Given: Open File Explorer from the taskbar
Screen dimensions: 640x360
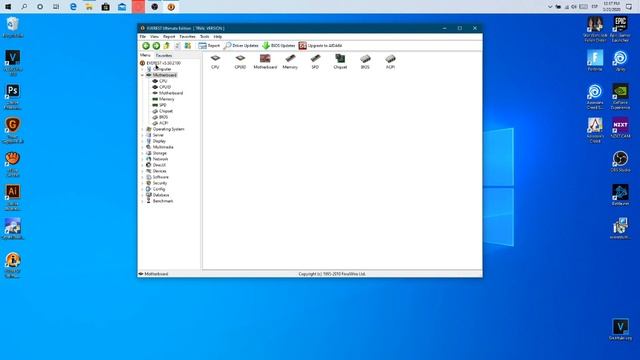Looking at the screenshot, I should click(x=89, y=7).
